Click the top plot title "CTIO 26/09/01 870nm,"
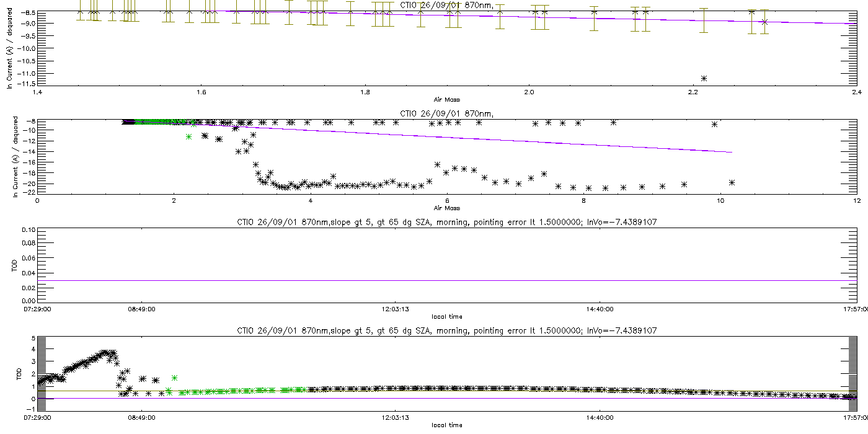868x434 pixels. (x=446, y=4)
